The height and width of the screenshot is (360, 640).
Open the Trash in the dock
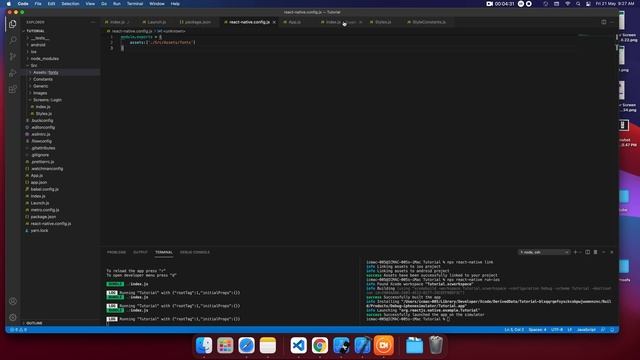coord(436,345)
